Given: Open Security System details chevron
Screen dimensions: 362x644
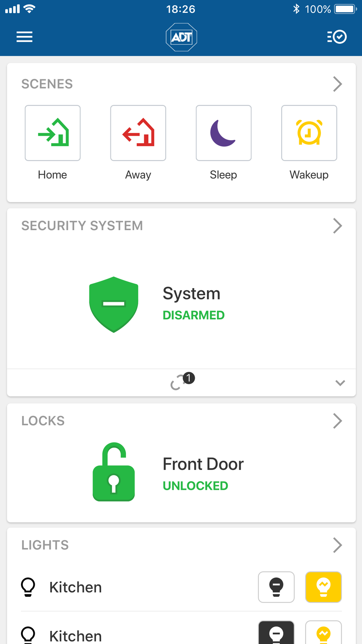Looking at the screenshot, I should coord(338,226).
